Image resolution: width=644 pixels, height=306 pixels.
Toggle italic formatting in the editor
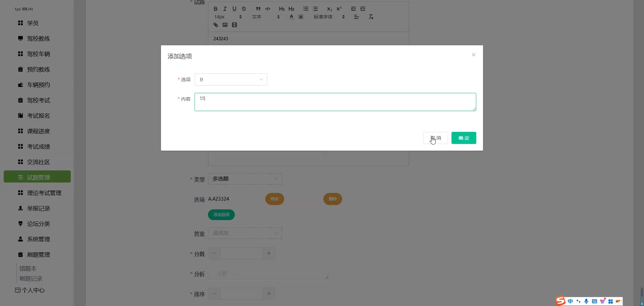click(x=225, y=9)
